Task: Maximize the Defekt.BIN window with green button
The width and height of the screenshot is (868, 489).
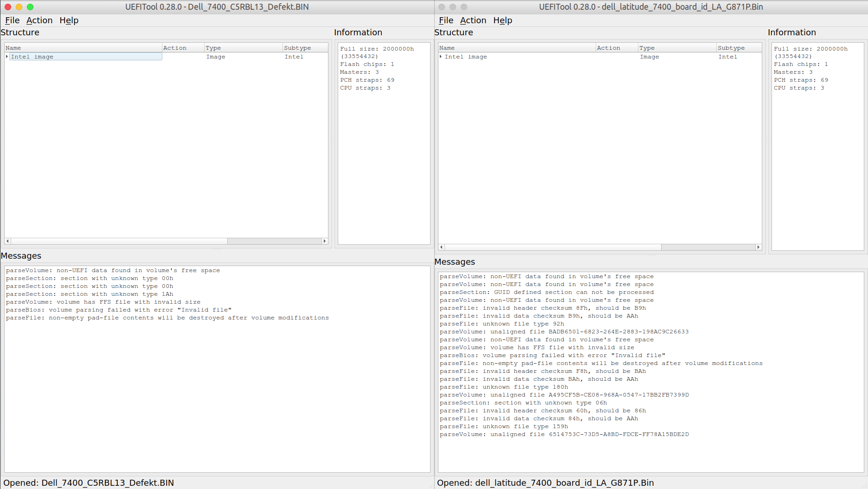Action: click(30, 7)
